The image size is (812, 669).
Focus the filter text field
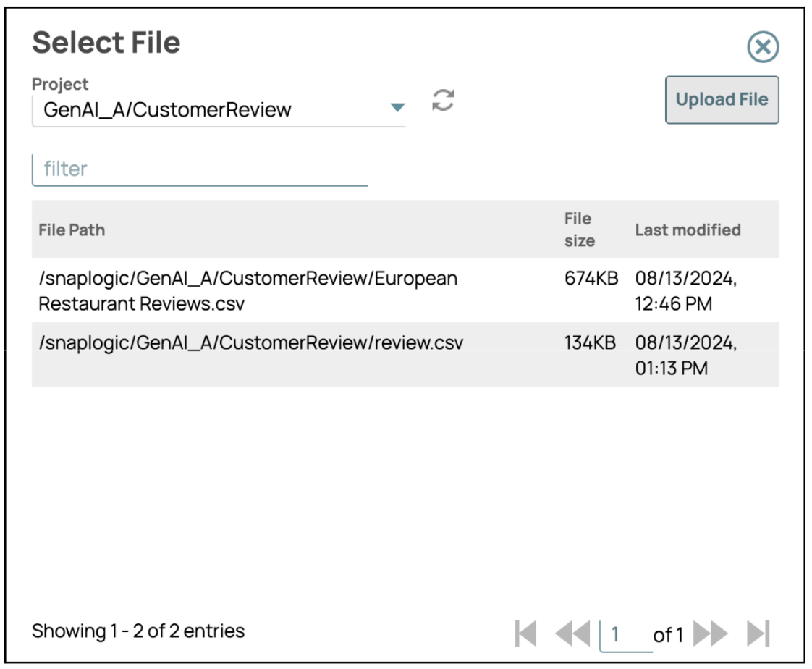200,169
